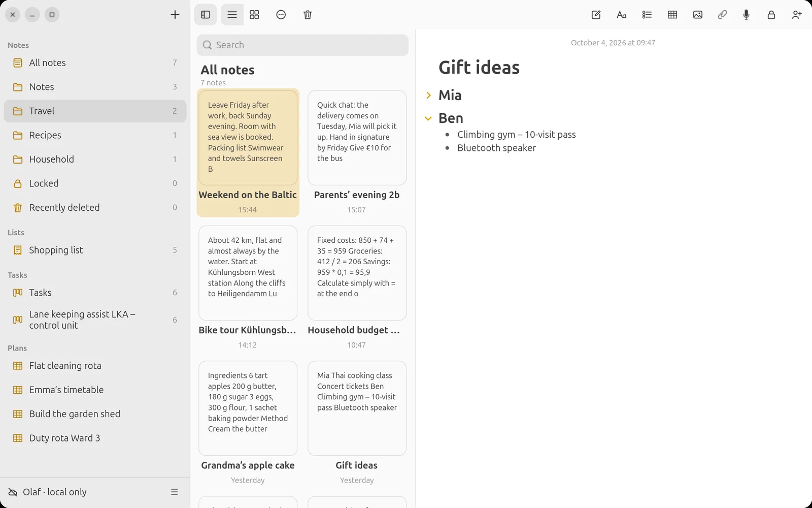
Task: Open the Household folder
Action: tap(95, 160)
